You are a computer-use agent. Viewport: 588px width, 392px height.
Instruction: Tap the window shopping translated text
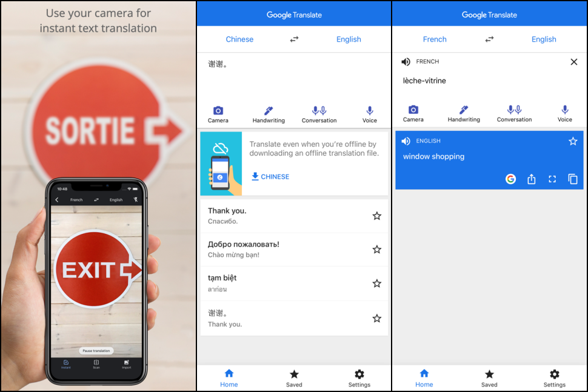[x=433, y=157]
